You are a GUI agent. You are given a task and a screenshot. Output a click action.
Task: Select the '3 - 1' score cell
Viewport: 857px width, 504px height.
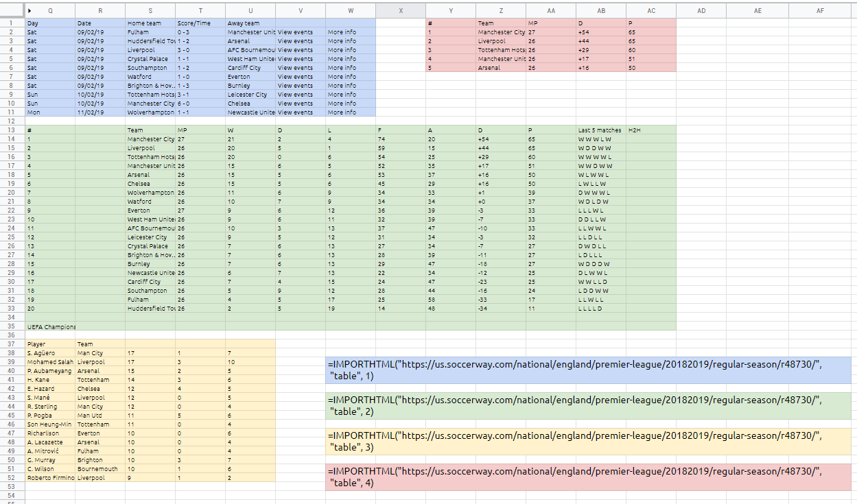click(x=200, y=94)
